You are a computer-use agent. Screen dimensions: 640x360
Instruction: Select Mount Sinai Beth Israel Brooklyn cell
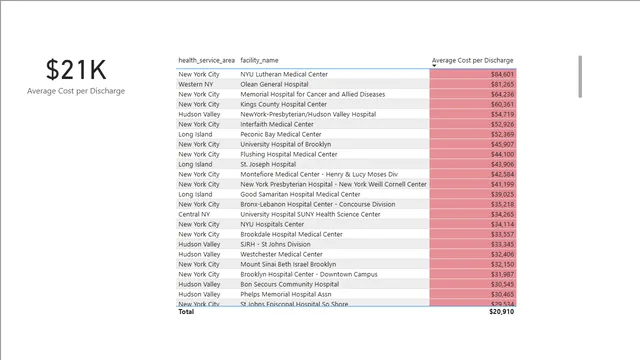pyautogui.click(x=288, y=264)
